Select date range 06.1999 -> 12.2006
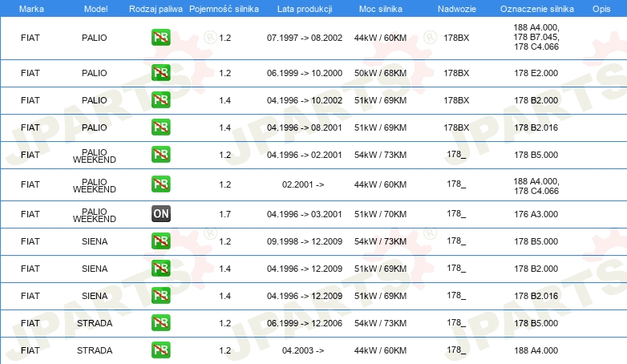 pos(305,323)
